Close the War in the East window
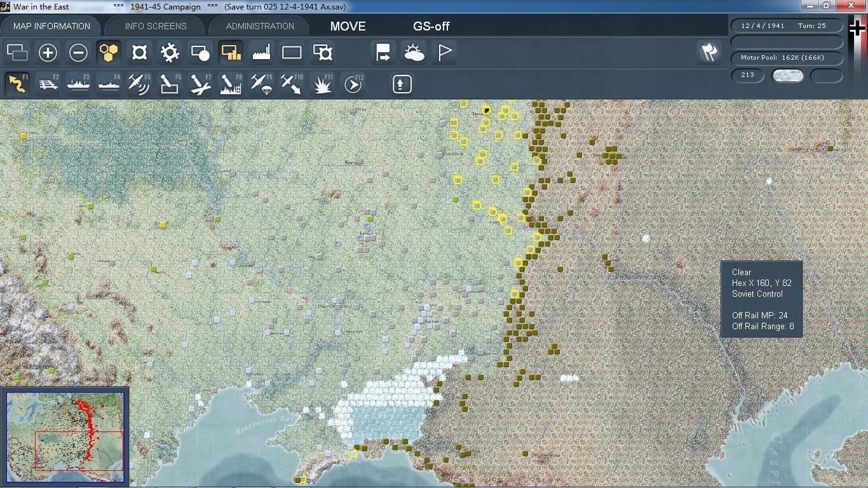This screenshot has height=488, width=868. tap(850, 6)
